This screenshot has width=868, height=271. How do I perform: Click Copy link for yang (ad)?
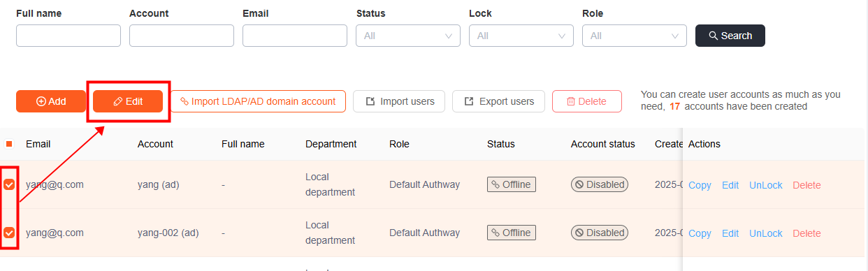tap(700, 185)
